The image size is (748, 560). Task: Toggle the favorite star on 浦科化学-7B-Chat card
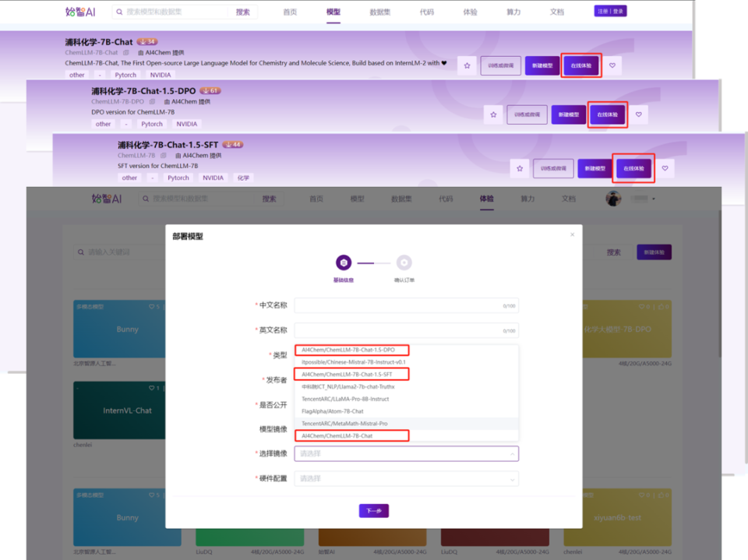click(467, 66)
